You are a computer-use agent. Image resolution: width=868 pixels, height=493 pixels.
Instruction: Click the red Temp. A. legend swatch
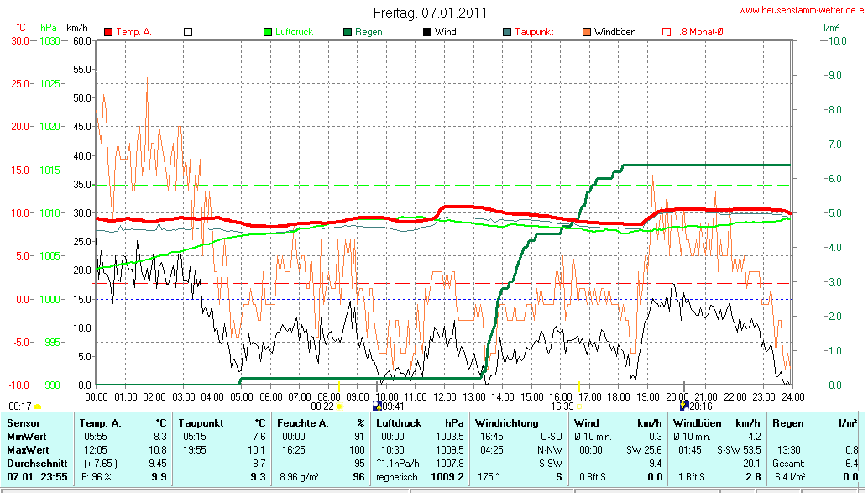click(108, 32)
